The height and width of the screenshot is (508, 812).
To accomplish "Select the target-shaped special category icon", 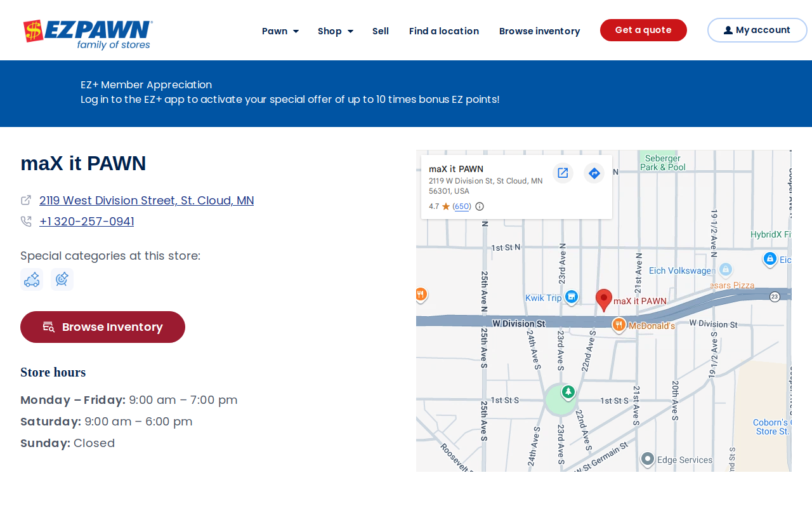I will (x=62, y=279).
